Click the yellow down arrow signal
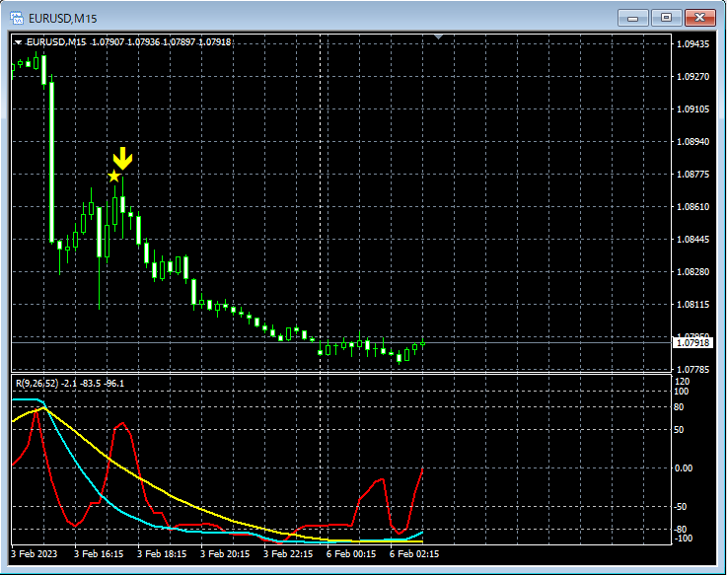The width and height of the screenshot is (728, 575). [x=123, y=158]
